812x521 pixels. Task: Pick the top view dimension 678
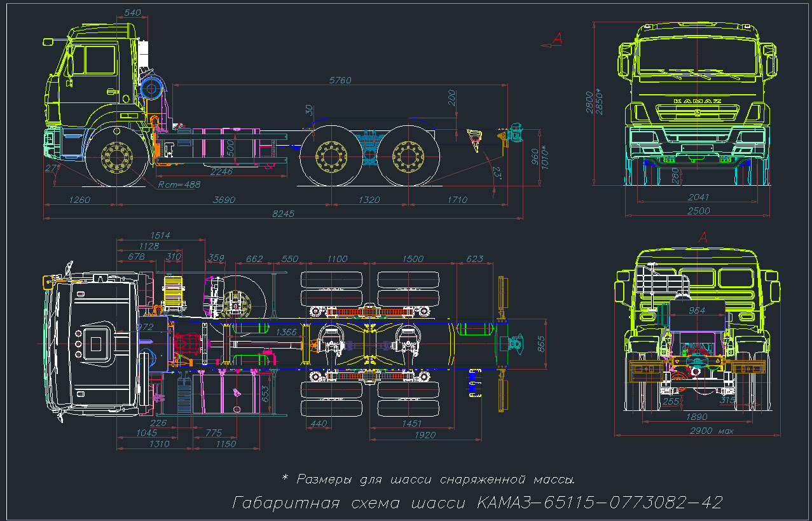coord(136,256)
